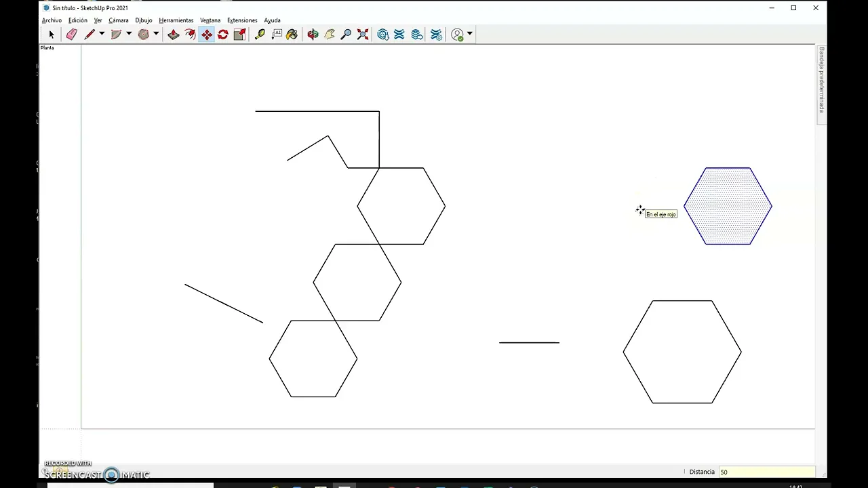Open the Dibujo menu

(x=144, y=20)
